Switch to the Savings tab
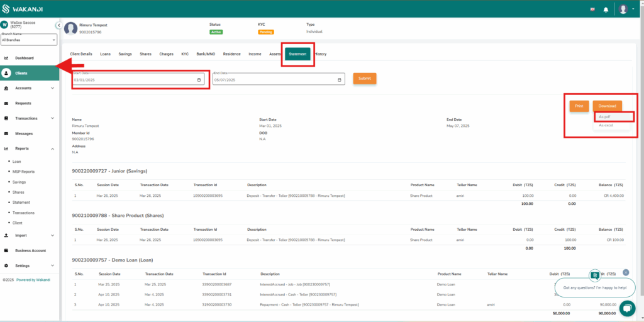 125,54
